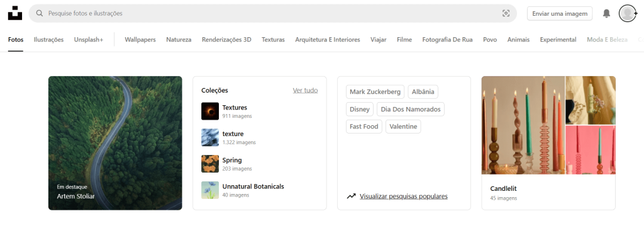Screen dimensions: 644x228
Task: Select the Natureza category
Action: [179, 40]
